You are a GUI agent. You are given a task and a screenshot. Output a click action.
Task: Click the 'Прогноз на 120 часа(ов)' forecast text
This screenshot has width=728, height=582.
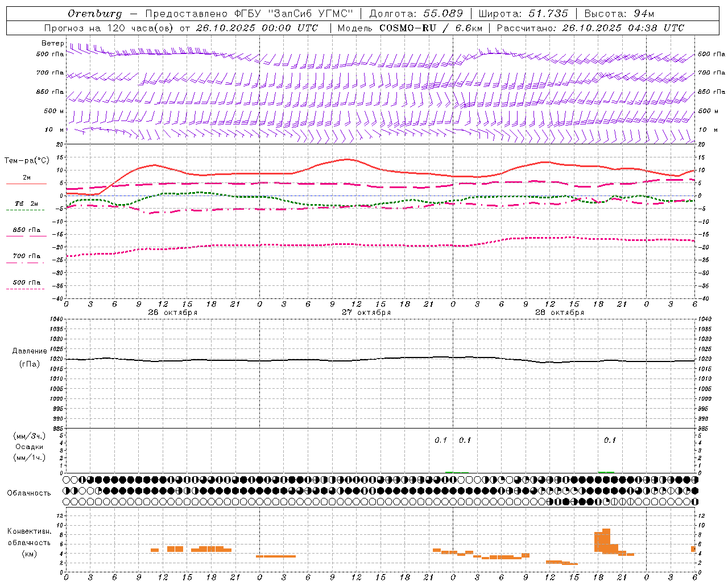click(109, 28)
